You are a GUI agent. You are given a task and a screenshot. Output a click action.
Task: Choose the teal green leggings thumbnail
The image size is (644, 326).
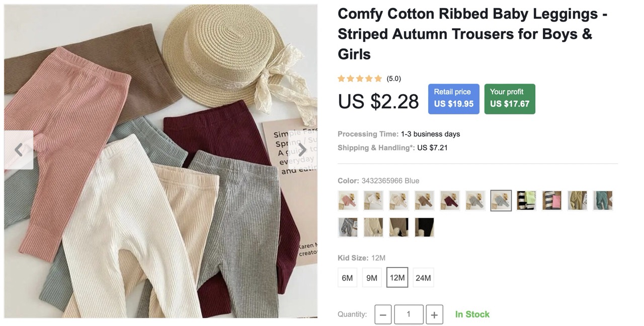(603, 201)
